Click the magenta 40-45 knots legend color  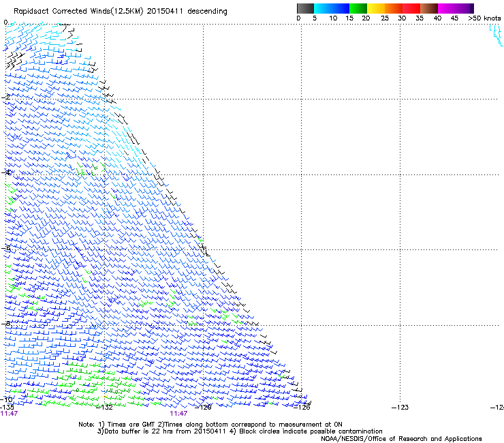[447, 8]
